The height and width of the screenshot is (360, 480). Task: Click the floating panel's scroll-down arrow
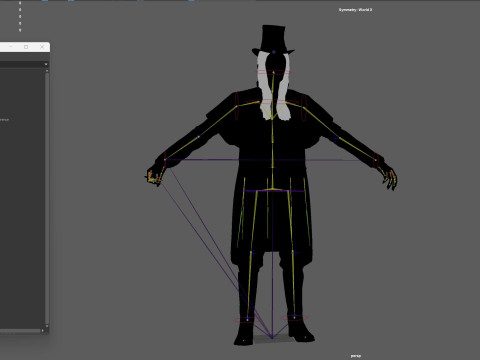(x=47, y=326)
